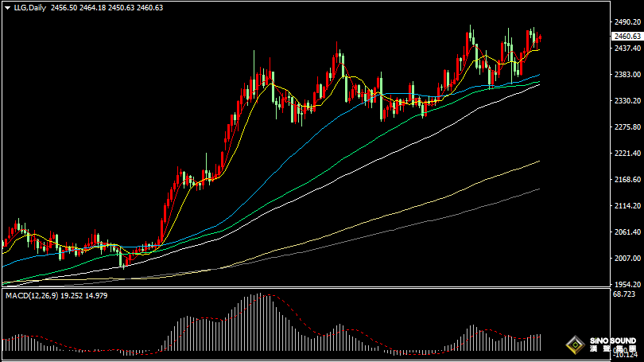The width and height of the screenshot is (644, 362).
Task: Click the 2007.00 price axis label
Action: tap(627, 259)
